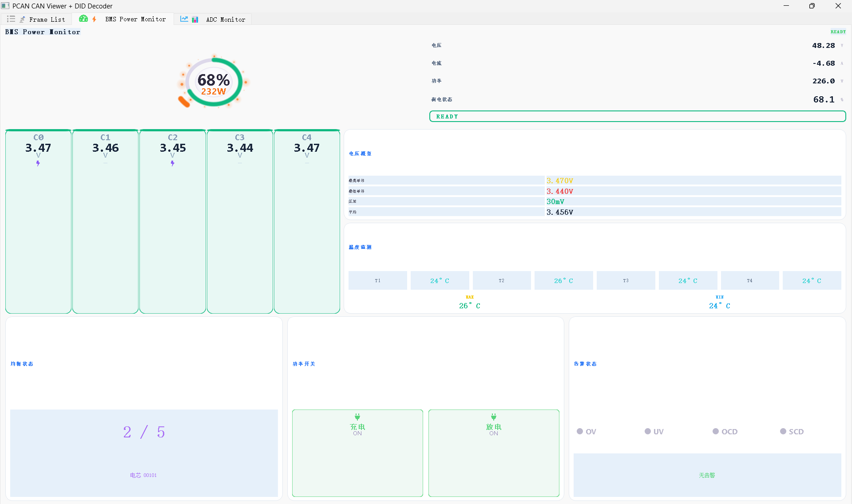Click the small READY label at top right
Image resolution: width=852 pixels, height=504 pixels.
[838, 32]
